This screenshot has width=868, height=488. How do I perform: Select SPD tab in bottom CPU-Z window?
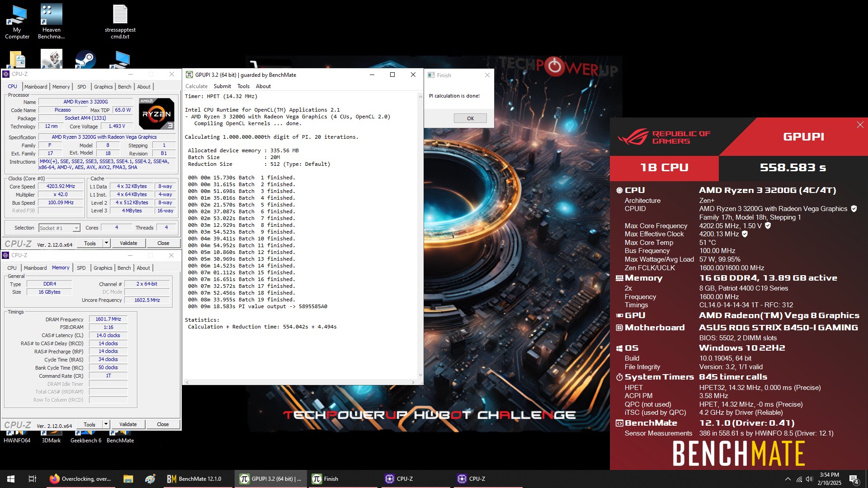[81, 268]
